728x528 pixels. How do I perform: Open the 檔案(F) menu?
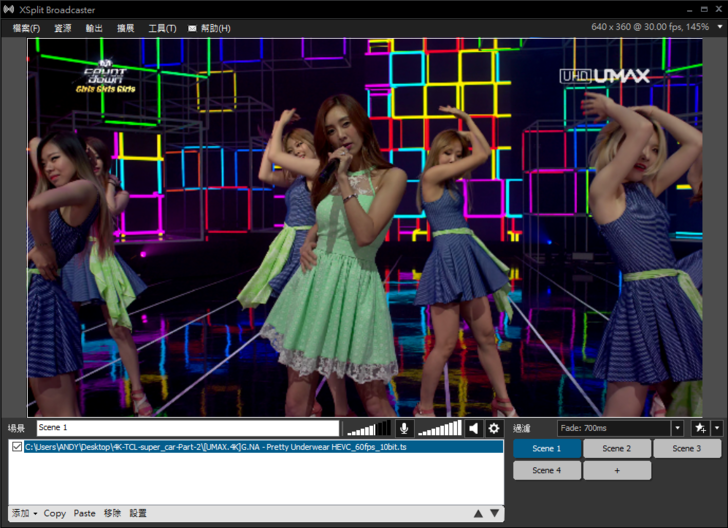26,29
